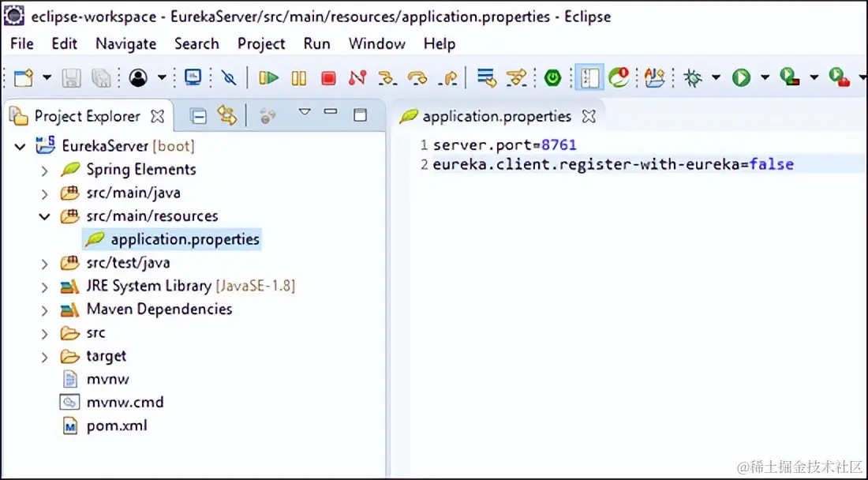Image resolution: width=868 pixels, height=480 pixels.
Task: Click the New wizard toolbar icon
Action: [23, 77]
